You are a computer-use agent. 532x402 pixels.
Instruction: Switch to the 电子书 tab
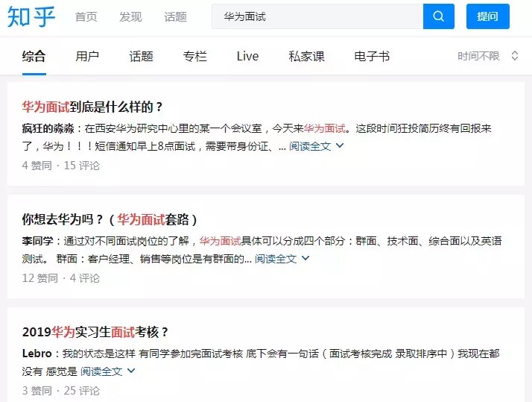pyautogui.click(x=372, y=57)
